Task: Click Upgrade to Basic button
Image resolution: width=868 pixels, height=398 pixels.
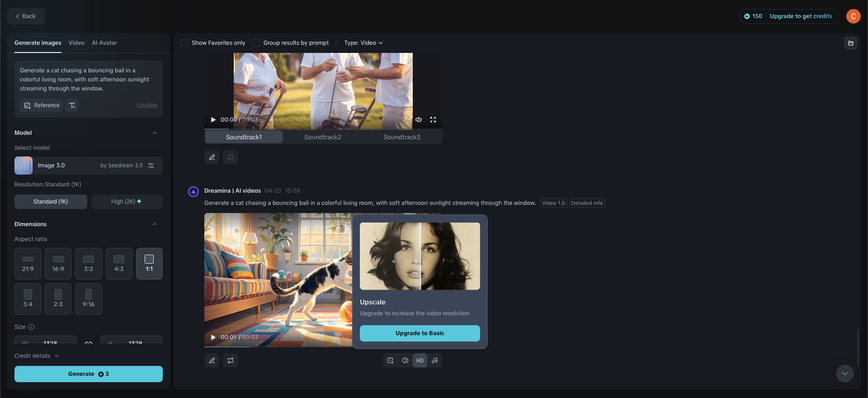Action: tap(420, 333)
